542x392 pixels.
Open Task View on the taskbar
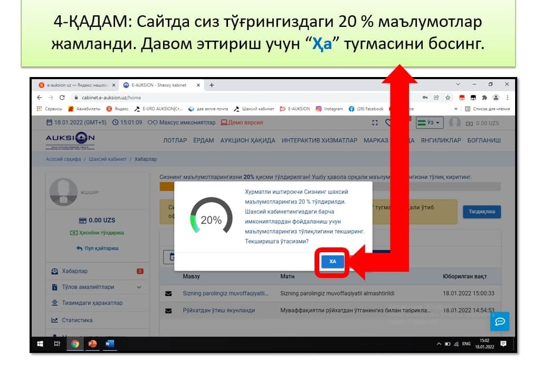58,343
